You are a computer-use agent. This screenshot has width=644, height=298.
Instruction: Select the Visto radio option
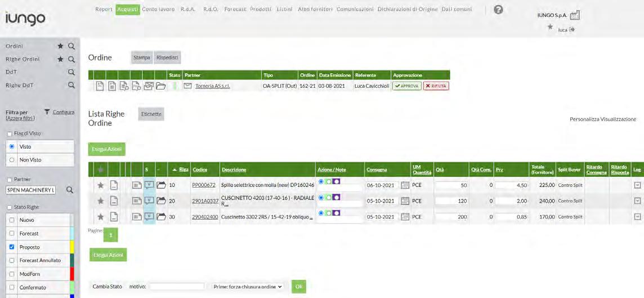point(12,146)
